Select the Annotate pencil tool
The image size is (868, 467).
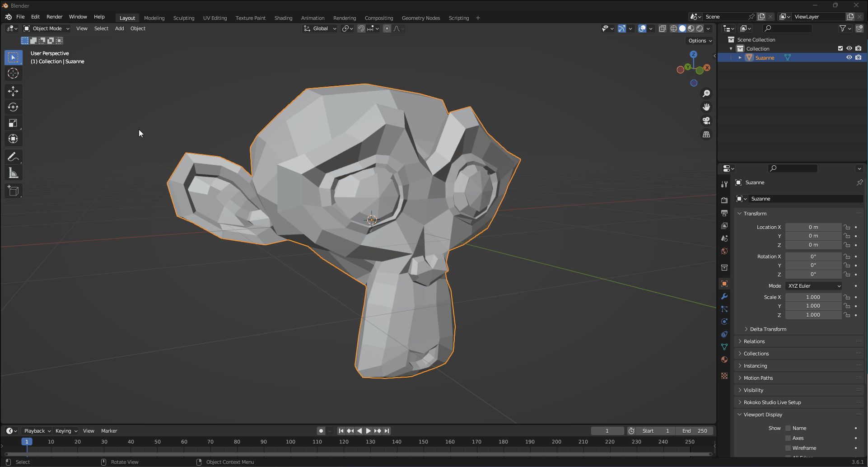pyautogui.click(x=13, y=157)
